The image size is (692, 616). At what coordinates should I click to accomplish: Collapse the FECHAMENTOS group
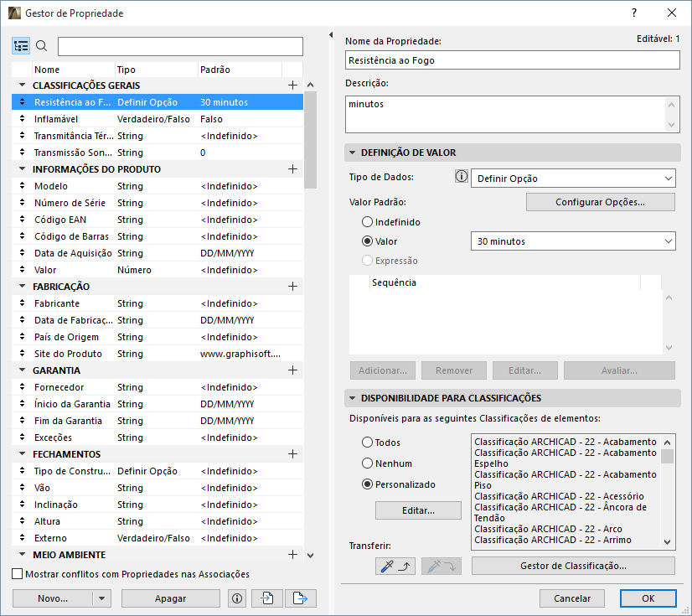pos(22,454)
